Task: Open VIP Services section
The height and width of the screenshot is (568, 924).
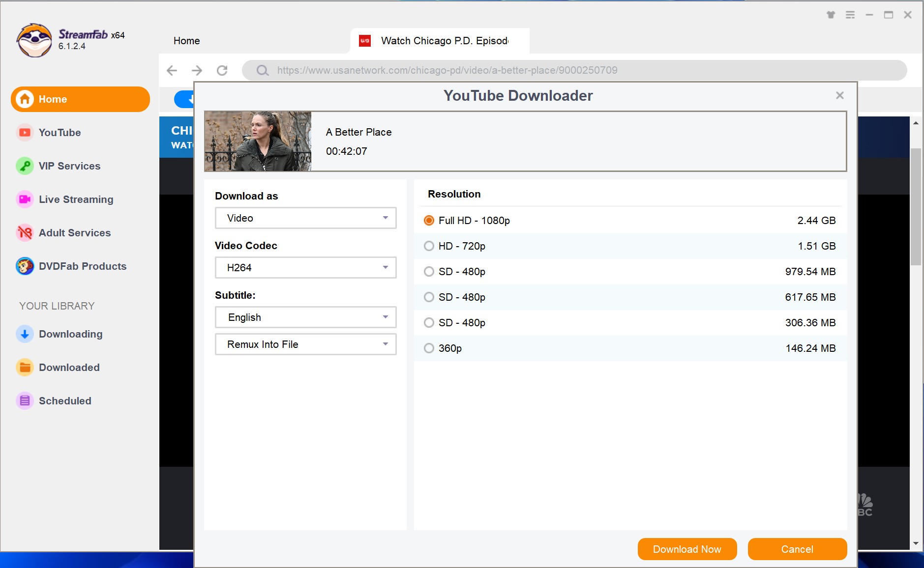Action: coord(69,166)
